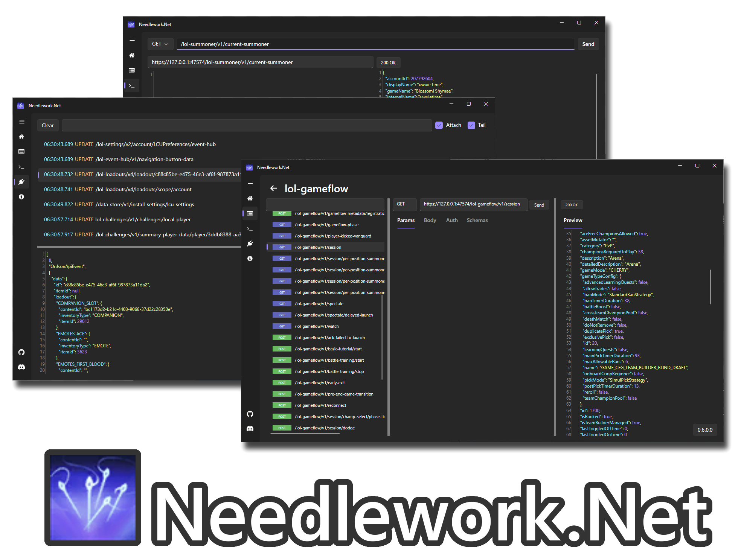The width and height of the screenshot is (744, 560).
Task: Uncheck the Attach checkbox
Action: (439, 125)
